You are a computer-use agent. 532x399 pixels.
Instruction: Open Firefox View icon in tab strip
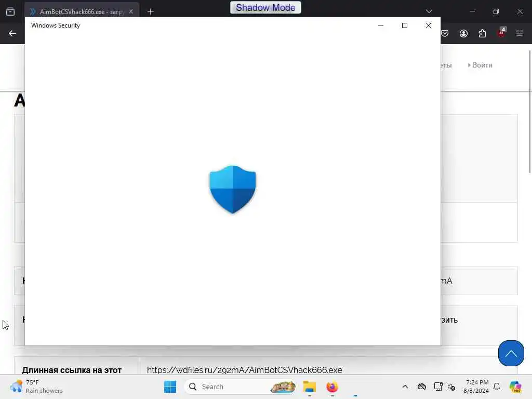pyautogui.click(x=10, y=12)
